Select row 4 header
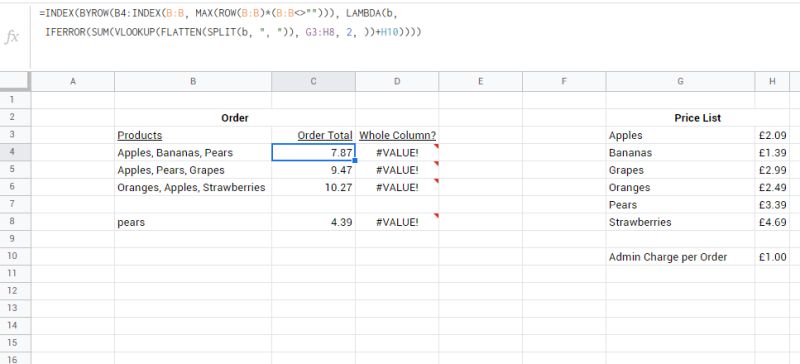 [x=15, y=152]
